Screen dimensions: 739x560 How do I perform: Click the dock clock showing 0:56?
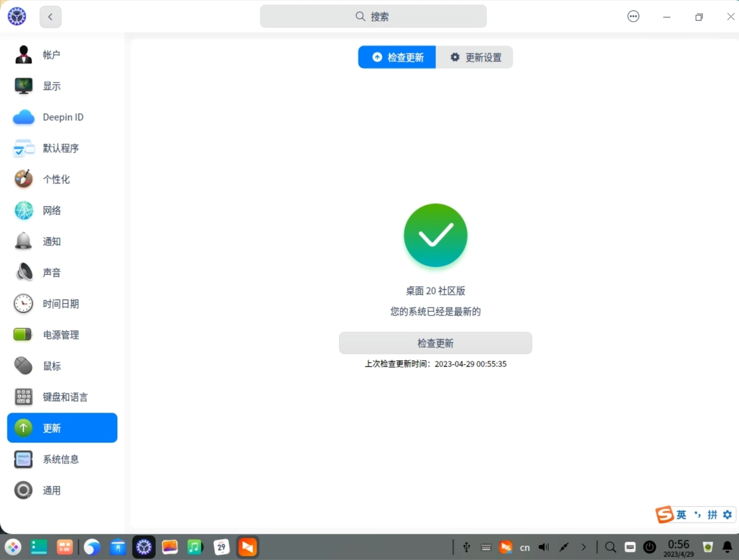(679, 548)
